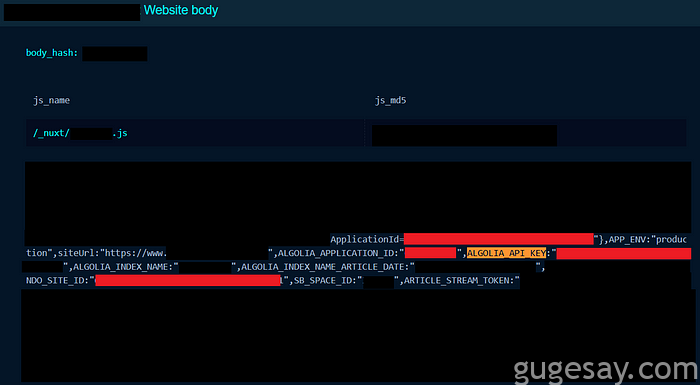This screenshot has width=700, height=385.
Task: Click the ApplicationId= text
Action: tap(367, 239)
